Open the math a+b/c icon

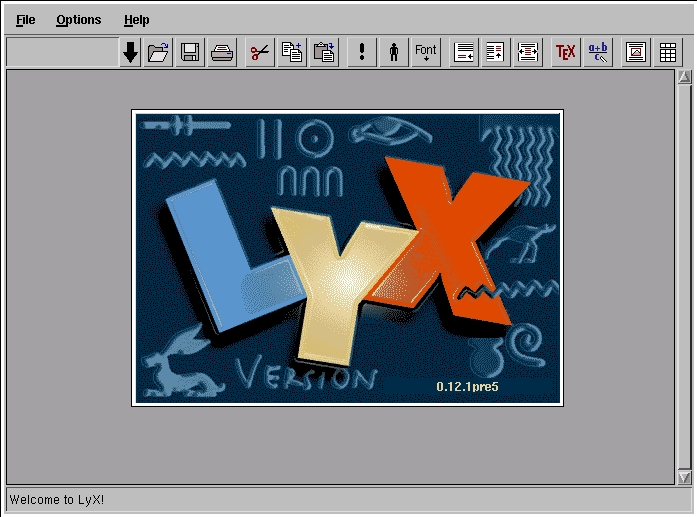click(597, 52)
